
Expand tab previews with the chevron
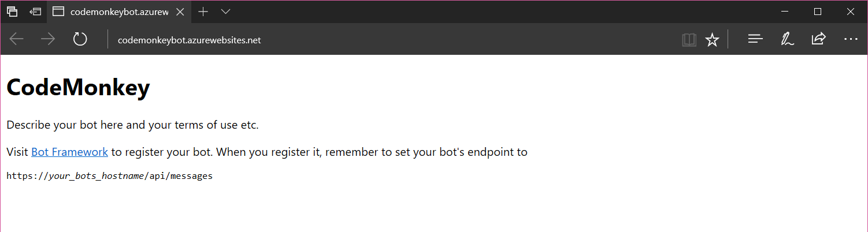[225, 12]
